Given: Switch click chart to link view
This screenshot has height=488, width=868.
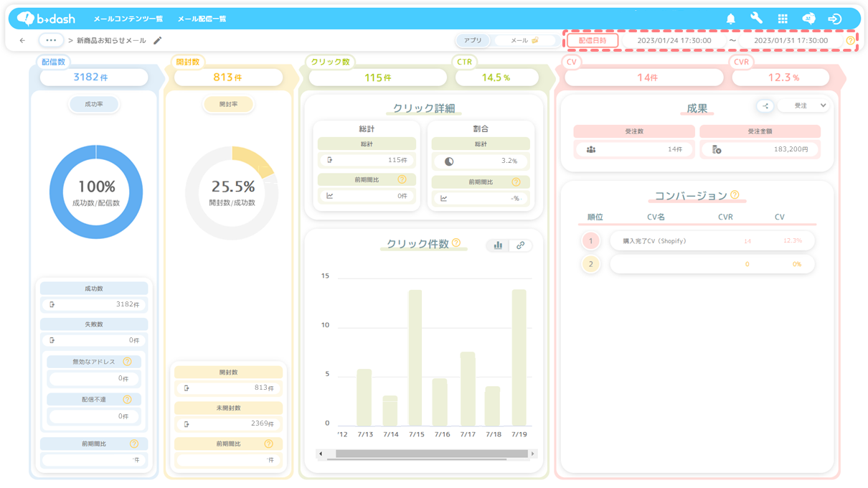Looking at the screenshot, I should click(520, 245).
